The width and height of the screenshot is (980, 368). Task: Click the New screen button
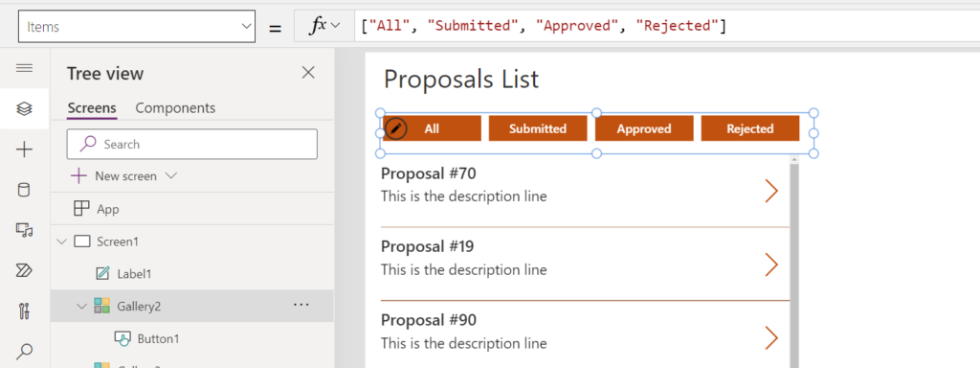(x=123, y=176)
